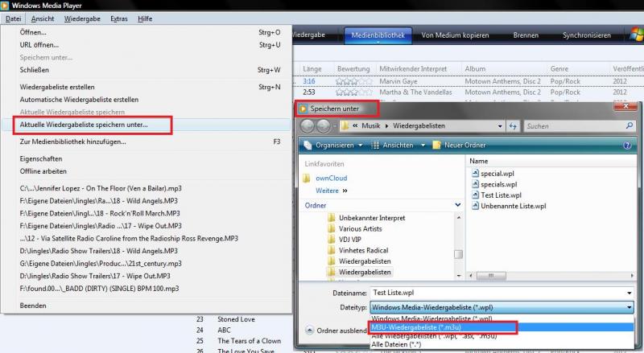Choose Automatische Wiedergabeliste erstellen
Viewport: 644px width, 353px height.
[147, 100]
